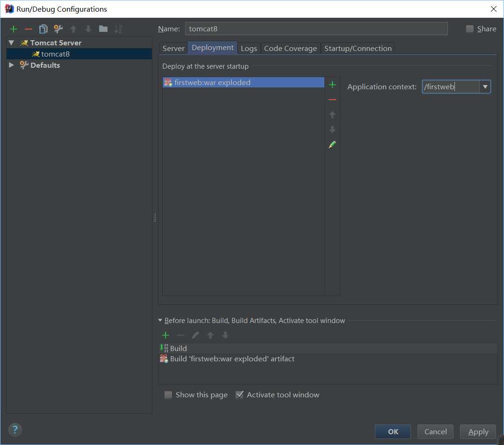Image resolution: width=504 pixels, height=445 pixels.
Task: Copy the selected configuration
Action: coord(43,29)
